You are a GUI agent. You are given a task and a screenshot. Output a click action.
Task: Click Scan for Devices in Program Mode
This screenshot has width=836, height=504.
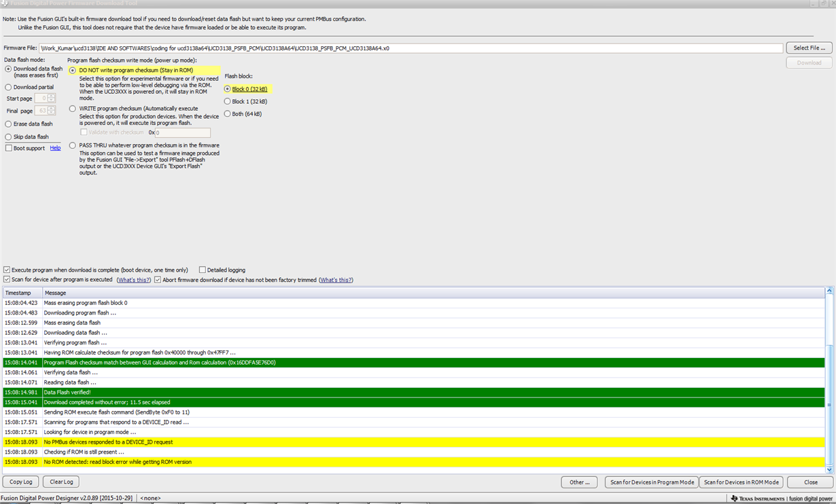click(652, 482)
